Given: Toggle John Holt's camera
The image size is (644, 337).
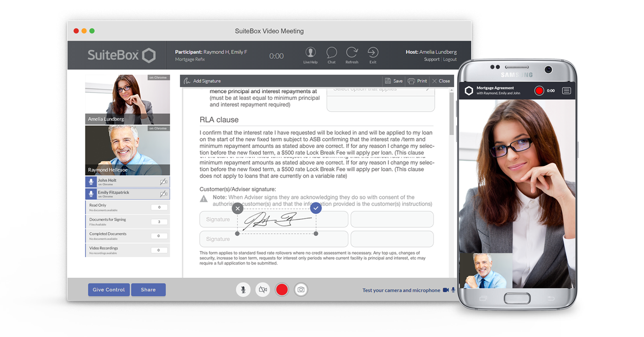Looking at the screenshot, I should tap(163, 182).
